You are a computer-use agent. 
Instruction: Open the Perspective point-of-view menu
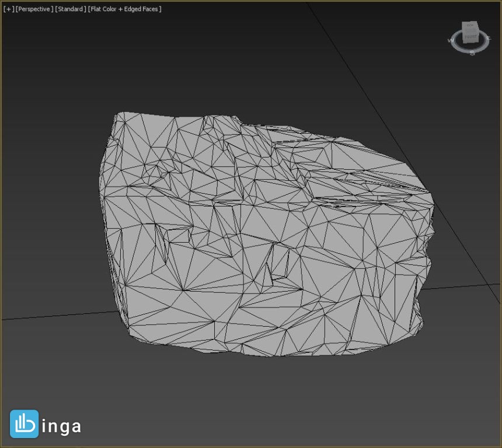[34, 9]
